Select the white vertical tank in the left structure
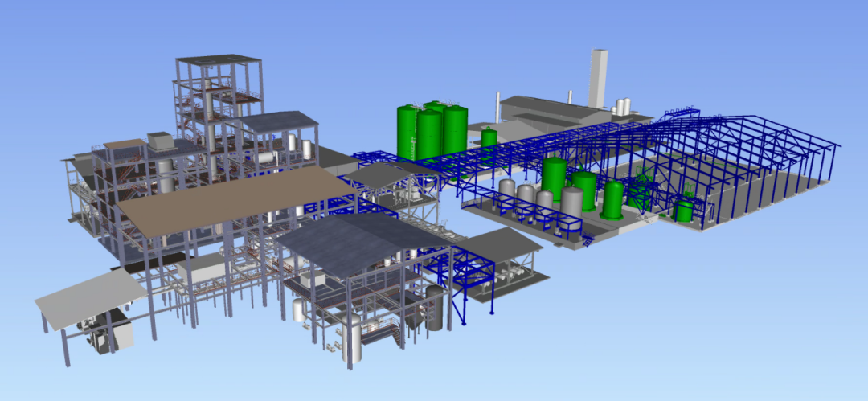868x401 pixels. click(x=165, y=174)
